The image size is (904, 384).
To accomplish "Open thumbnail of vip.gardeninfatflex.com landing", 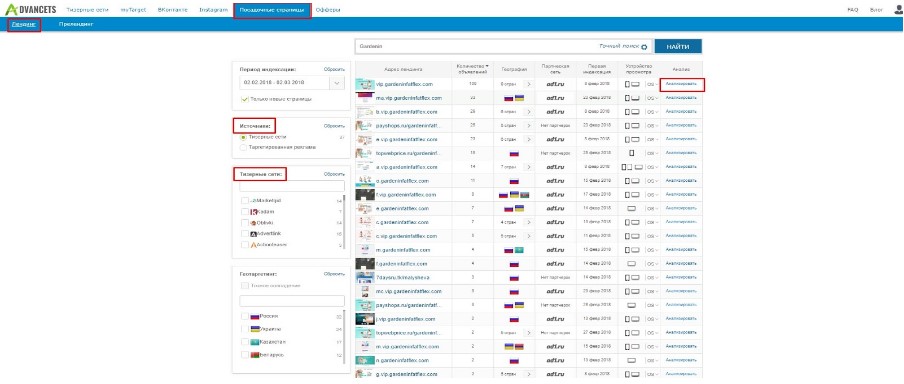I will [364, 84].
